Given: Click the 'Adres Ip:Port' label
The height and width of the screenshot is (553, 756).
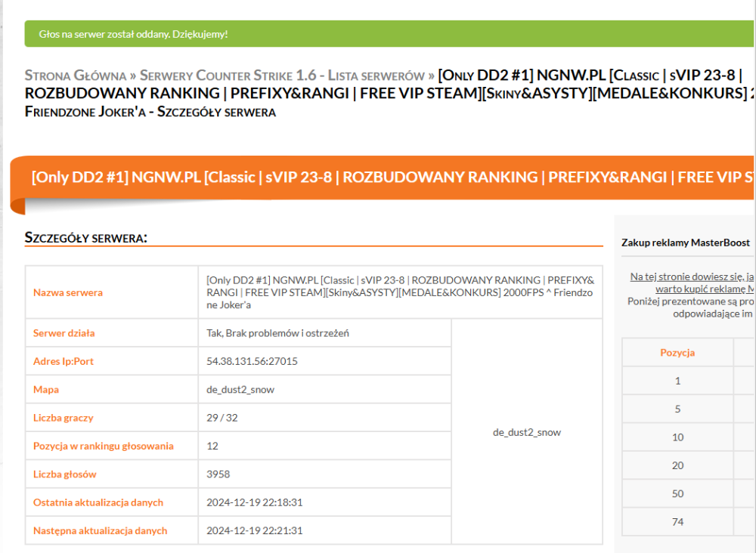Looking at the screenshot, I should (64, 361).
